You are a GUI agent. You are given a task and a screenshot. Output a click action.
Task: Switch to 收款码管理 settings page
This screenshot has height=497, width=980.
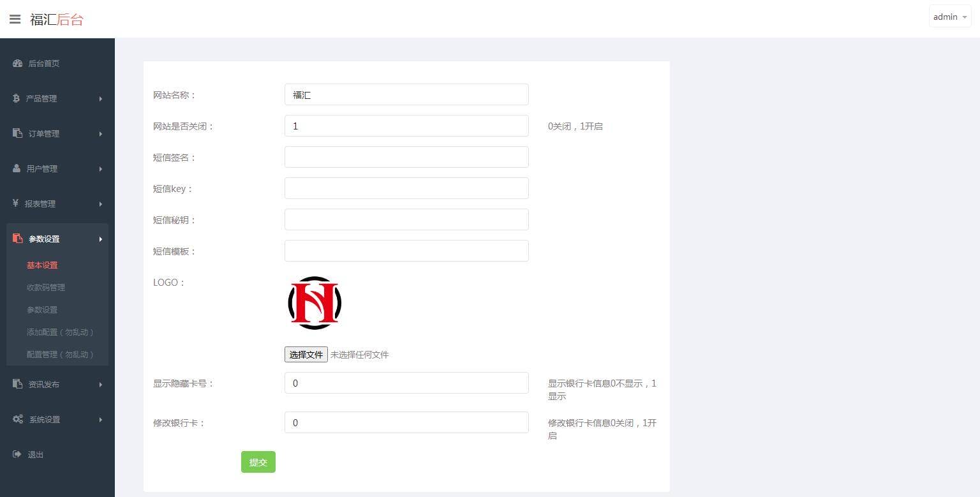tap(45, 287)
